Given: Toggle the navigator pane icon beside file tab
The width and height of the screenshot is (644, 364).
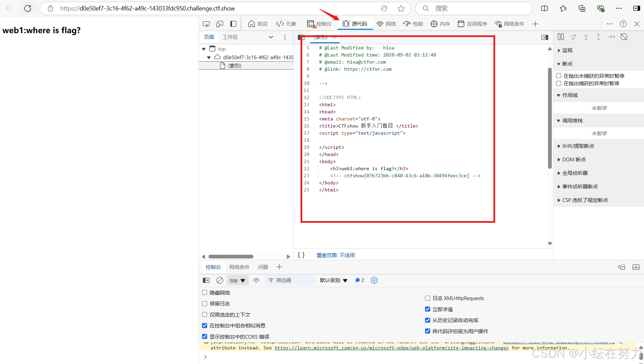Looking at the screenshot, I should pos(301,37).
